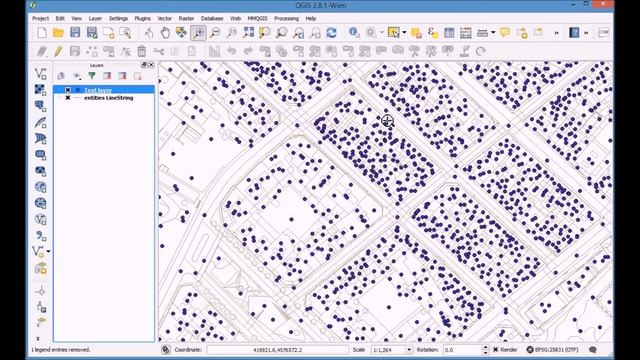Create a new project with the blank page icon
Image resolution: width=640 pixels, height=360 pixels.
42,33
